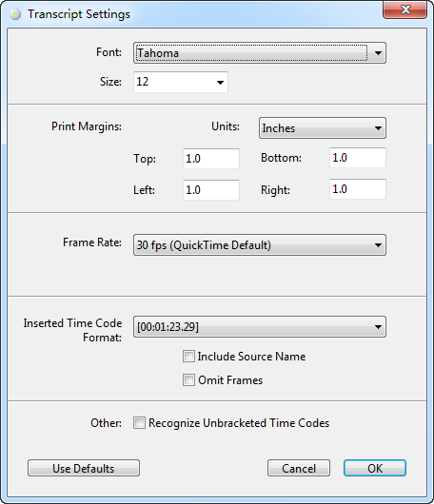Click the Bottom margin input field
This screenshot has height=504, width=434.
(358, 158)
